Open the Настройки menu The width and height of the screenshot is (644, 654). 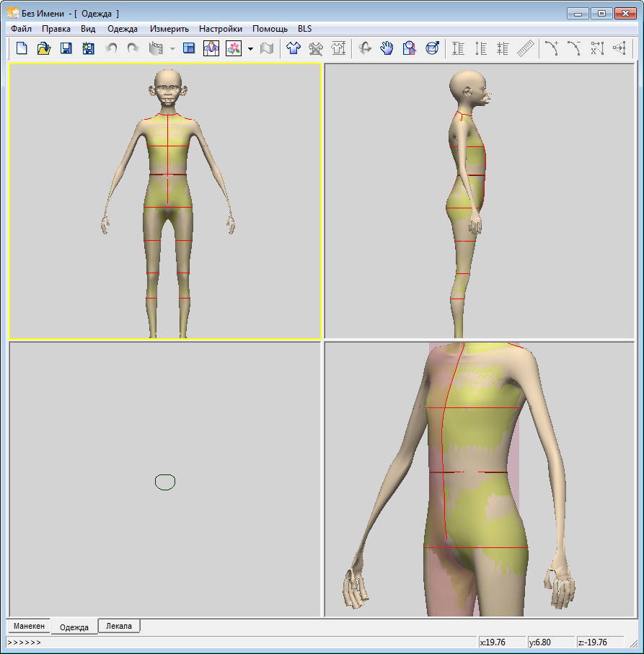click(x=220, y=29)
